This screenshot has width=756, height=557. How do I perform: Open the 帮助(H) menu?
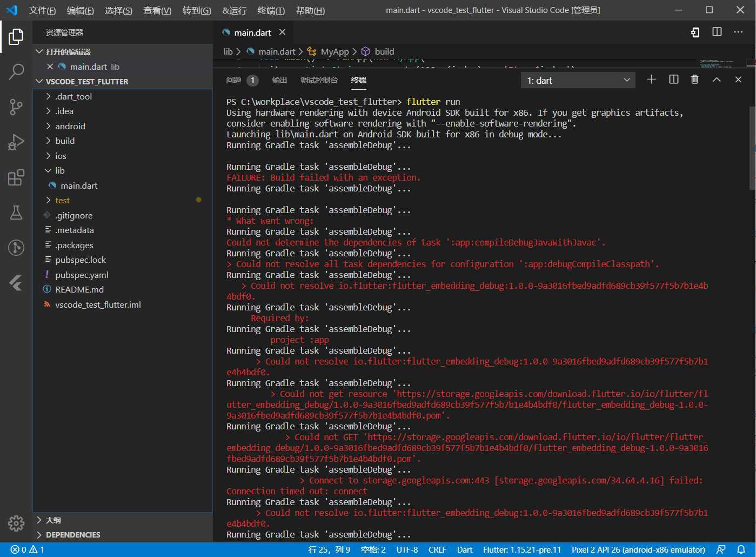point(310,10)
